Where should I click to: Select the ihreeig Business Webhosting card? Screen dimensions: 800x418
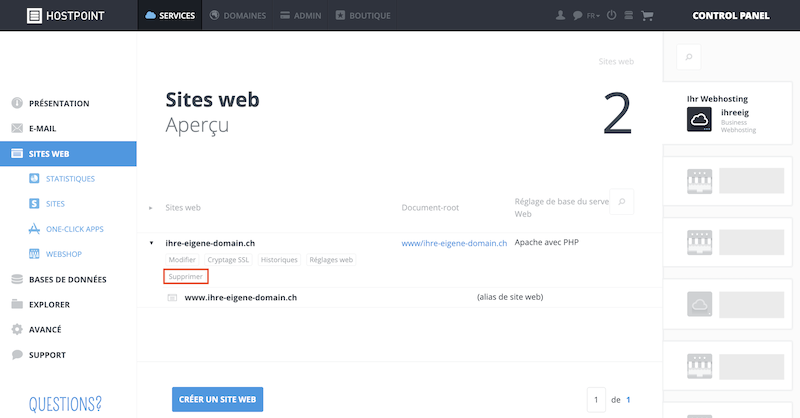pyautogui.click(x=728, y=114)
